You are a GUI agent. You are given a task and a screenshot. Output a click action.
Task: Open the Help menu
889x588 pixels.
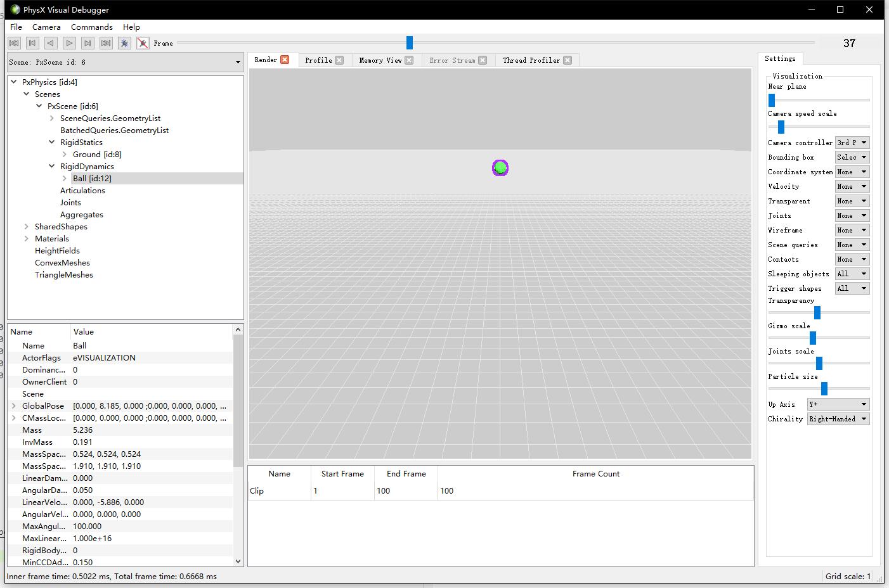click(x=131, y=27)
